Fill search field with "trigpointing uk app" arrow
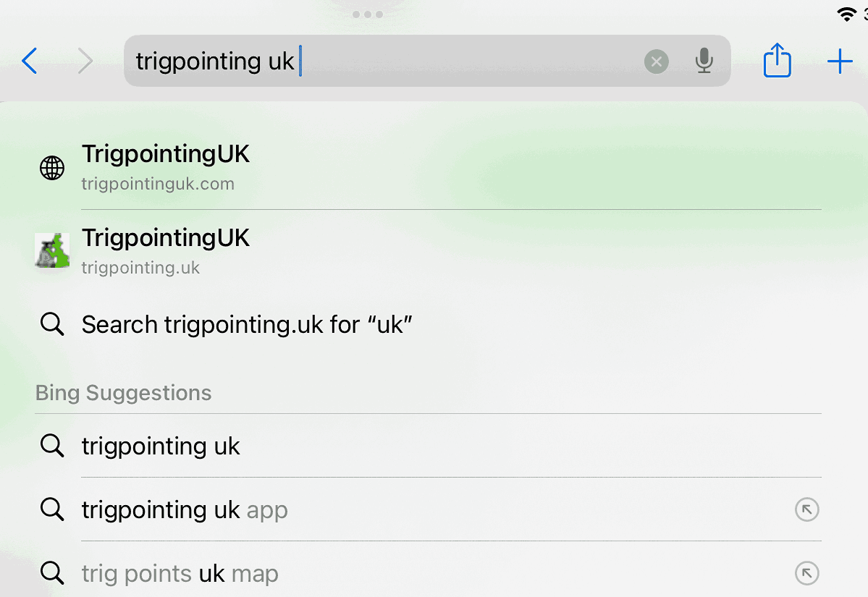The height and width of the screenshot is (597, 868). [x=807, y=509]
